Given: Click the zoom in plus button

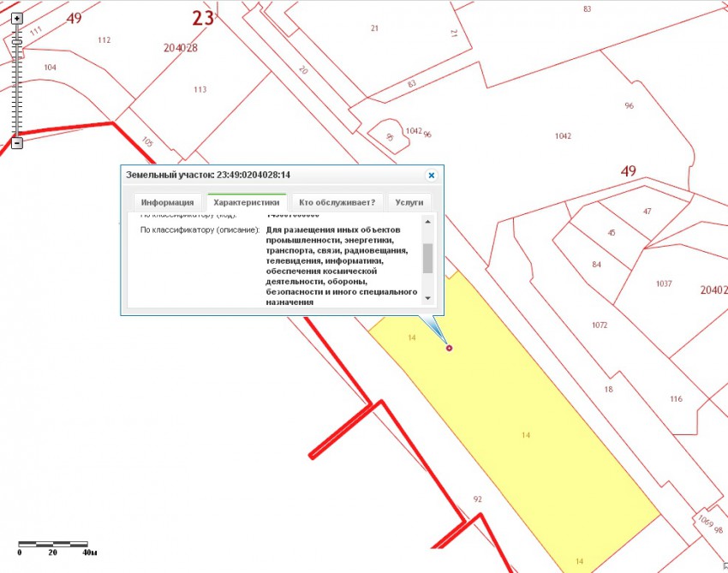Looking at the screenshot, I should [x=16, y=18].
